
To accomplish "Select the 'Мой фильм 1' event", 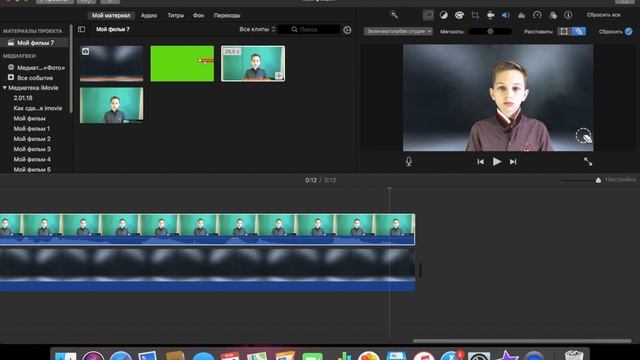I will click(32, 129).
